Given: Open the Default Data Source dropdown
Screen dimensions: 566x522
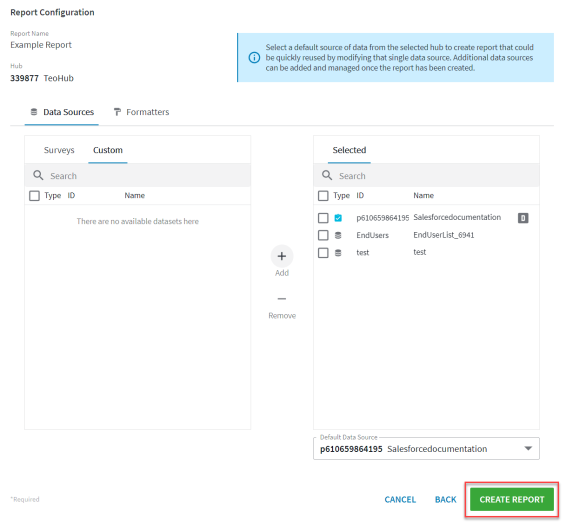Looking at the screenshot, I should tap(426, 449).
